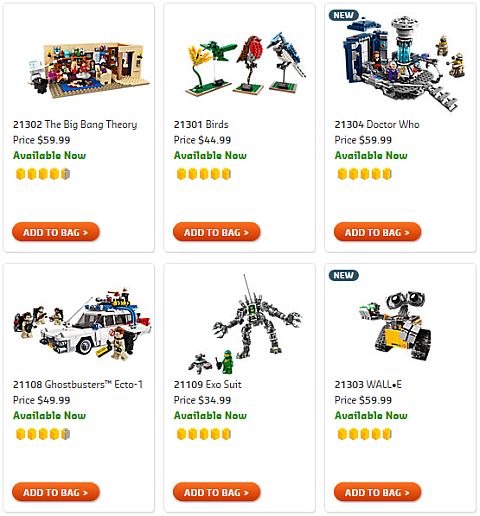Viewport: 480px width, 516px height.
Task: Click the NEW badge on Doctor Who
Action: (x=343, y=15)
